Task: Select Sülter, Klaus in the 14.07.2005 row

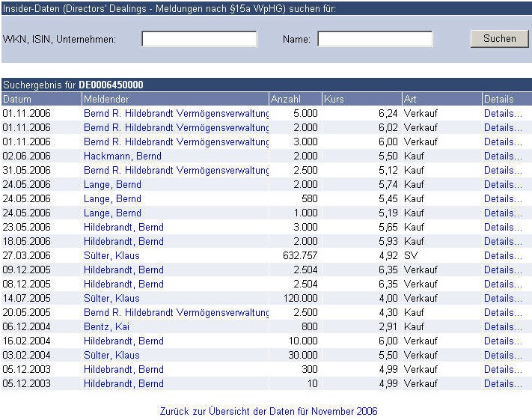Action: (111, 299)
